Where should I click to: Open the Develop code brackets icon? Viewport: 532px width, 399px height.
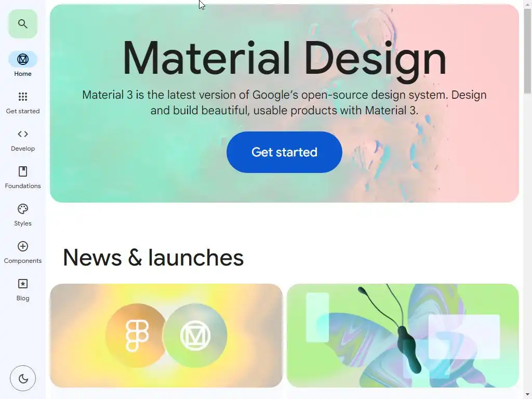tap(23, 134)
